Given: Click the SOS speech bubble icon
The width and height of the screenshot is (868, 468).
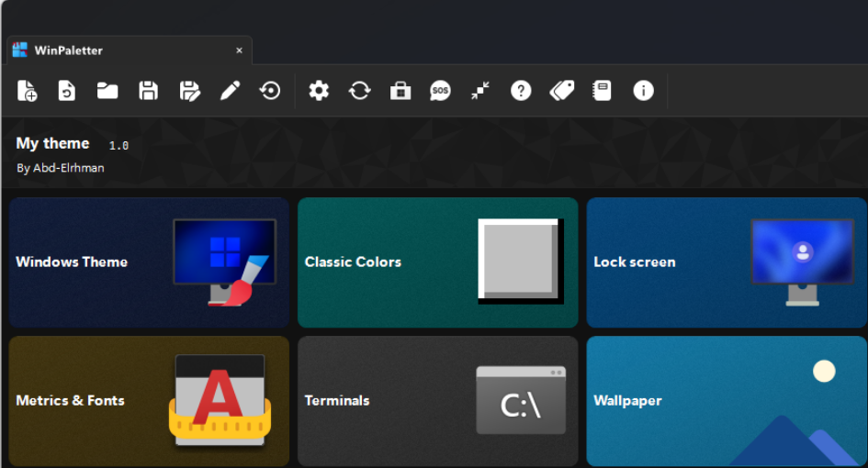Looking at the screenshot, I should click(x=440, y=90).
